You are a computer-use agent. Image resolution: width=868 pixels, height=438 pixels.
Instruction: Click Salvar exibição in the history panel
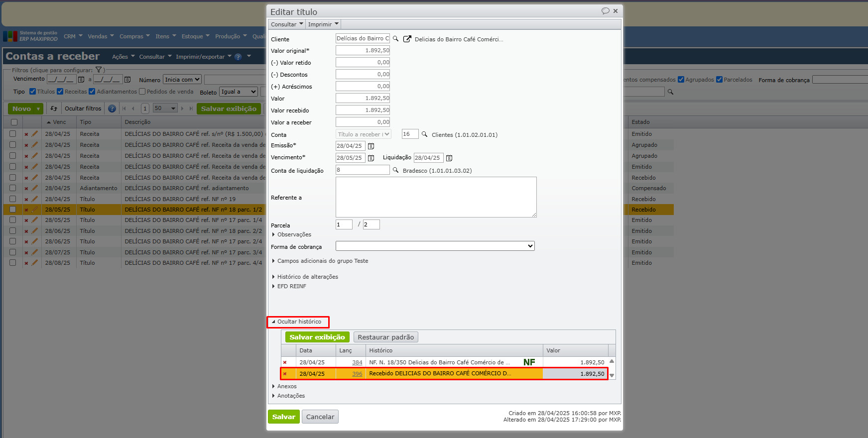point(317,337)
